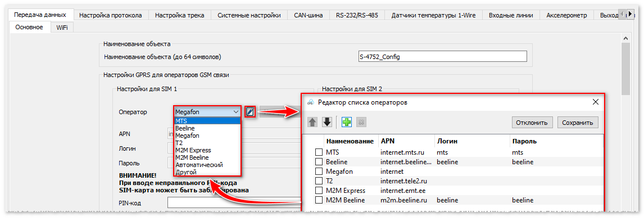Tick the M2M Express operator checkbox
Viewport: 644px width, 221px height.
319,191
